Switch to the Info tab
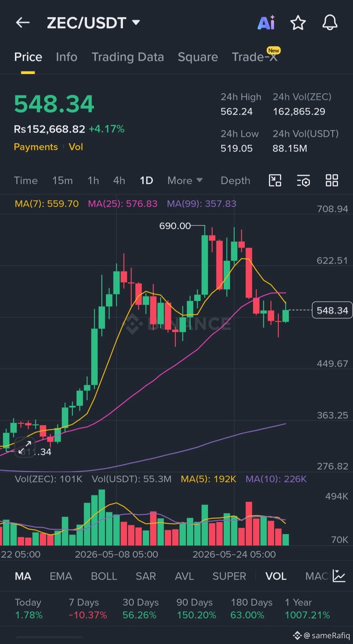Image resolution: width=353 pixels, height=644 pixels. pyautogui.click(x=66, y=57)
